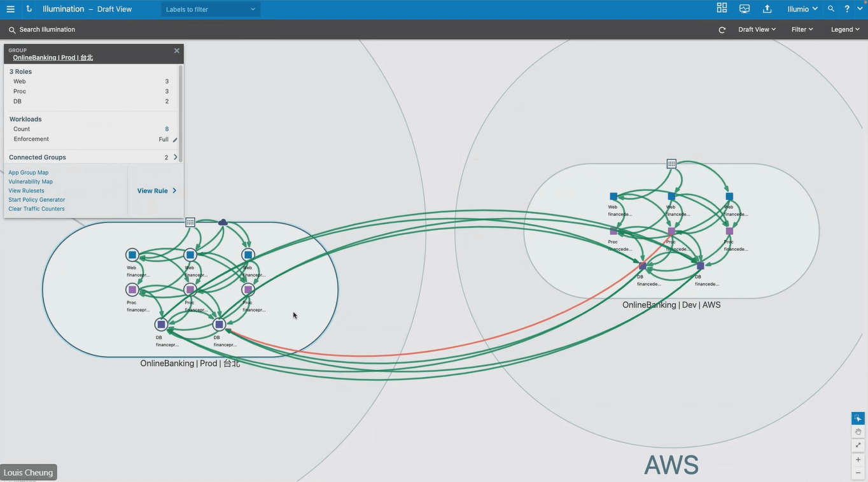This screenshot has width=868, height=482.
Task: Open the Legend dropdown
Action: (845, 29)
